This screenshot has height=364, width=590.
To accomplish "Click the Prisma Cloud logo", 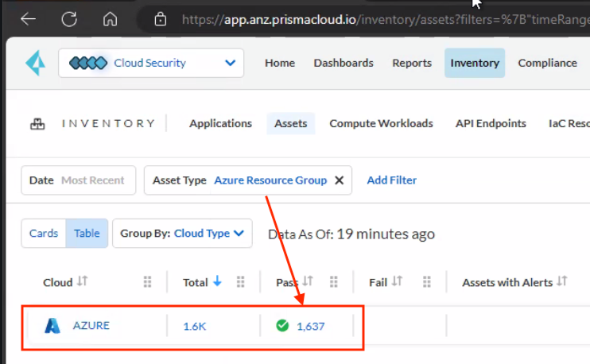I will tap(36, 63).
